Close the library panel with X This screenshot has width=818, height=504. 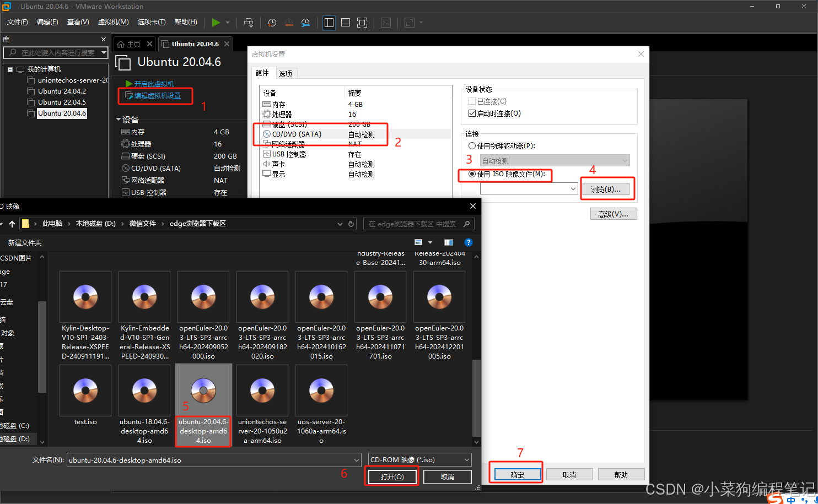click(104, 40)
